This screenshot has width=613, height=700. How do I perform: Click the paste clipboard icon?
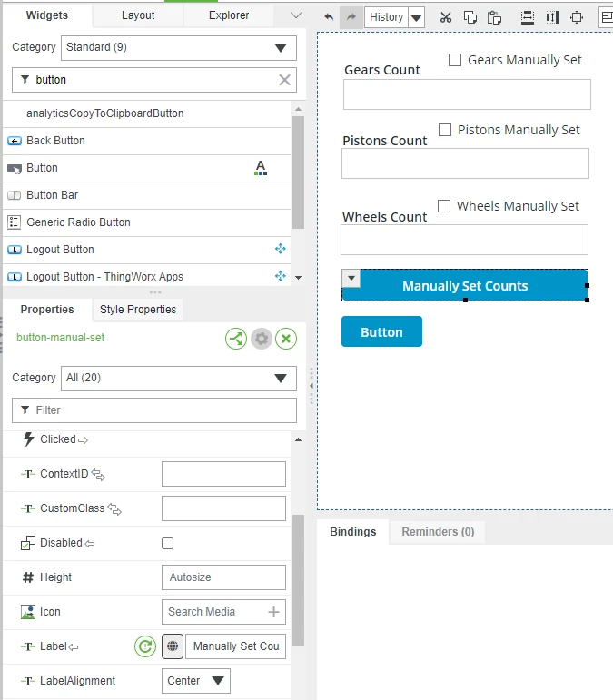pyautogui.click(x=494, y=17)
